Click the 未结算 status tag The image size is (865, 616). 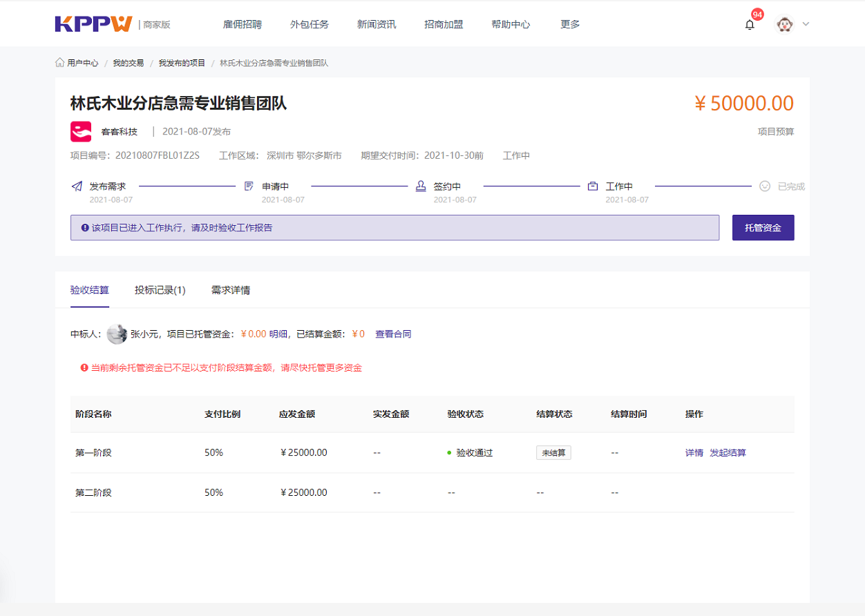click(553, 453)
